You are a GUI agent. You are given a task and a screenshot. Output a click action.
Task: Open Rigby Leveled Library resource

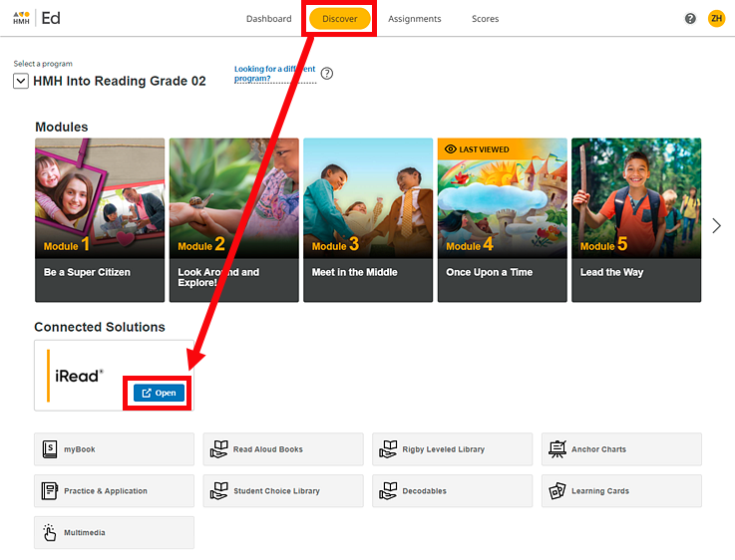coord(453,449)
